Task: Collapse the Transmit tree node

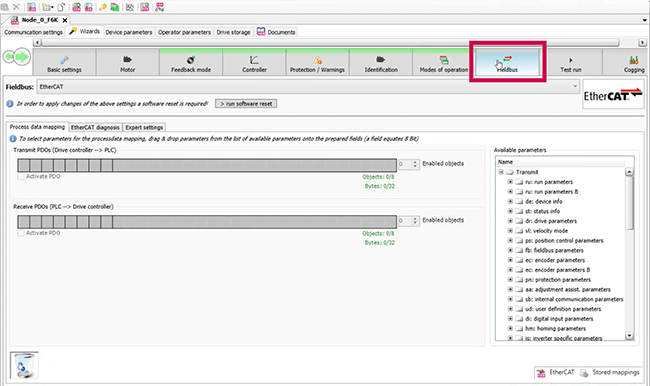Action: tap(501, 172)
